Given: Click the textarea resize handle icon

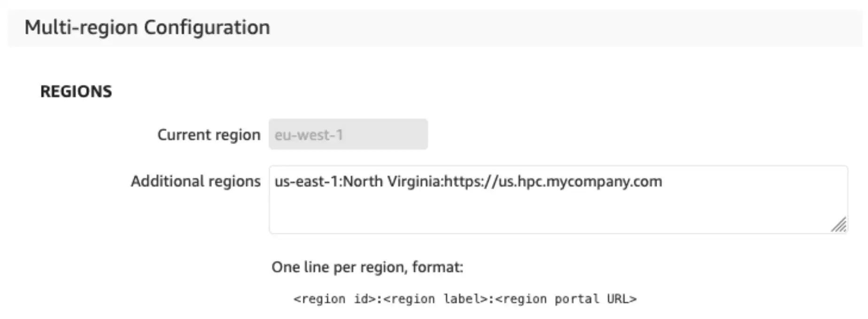Looking at the screenshot, I should tap(838, 224).
